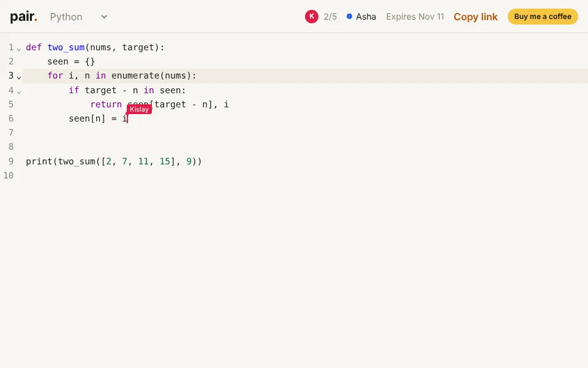Click the red K user avatar

pos(311,17)
